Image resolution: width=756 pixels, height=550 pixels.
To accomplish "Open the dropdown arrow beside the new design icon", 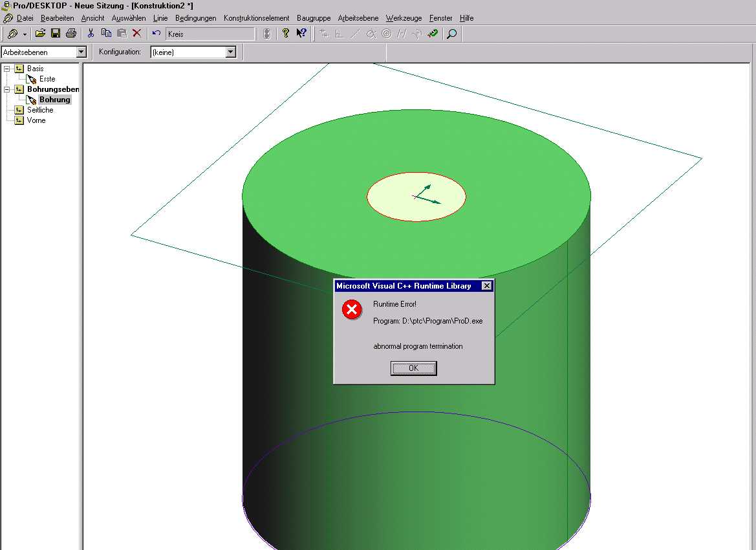I will [x=25, y=34].
